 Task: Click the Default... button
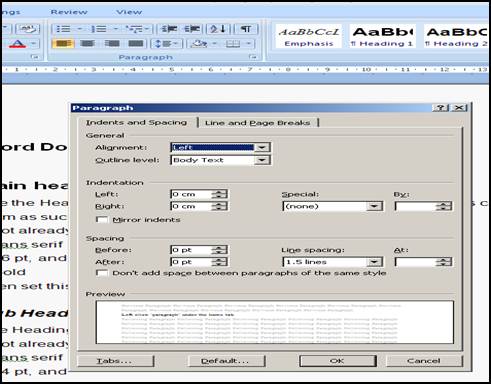tap(227, 361)
